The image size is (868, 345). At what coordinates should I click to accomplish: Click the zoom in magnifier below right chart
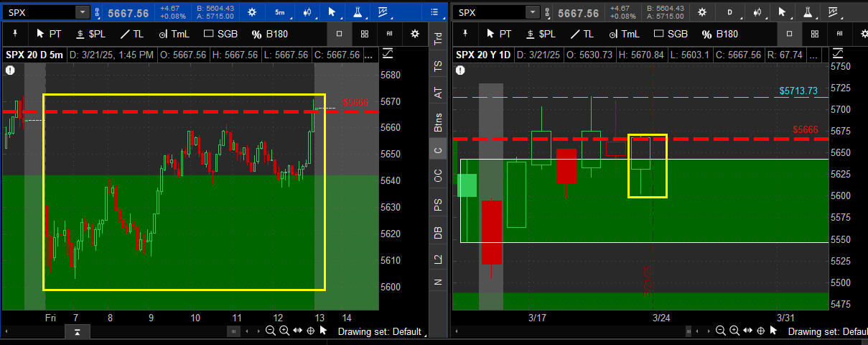click(733, 331)
